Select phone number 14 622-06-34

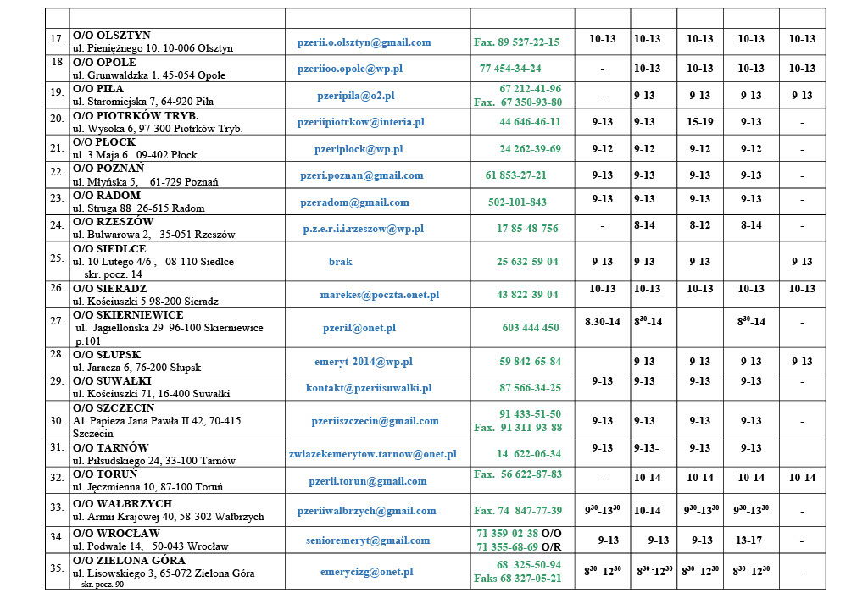(529, 454)
